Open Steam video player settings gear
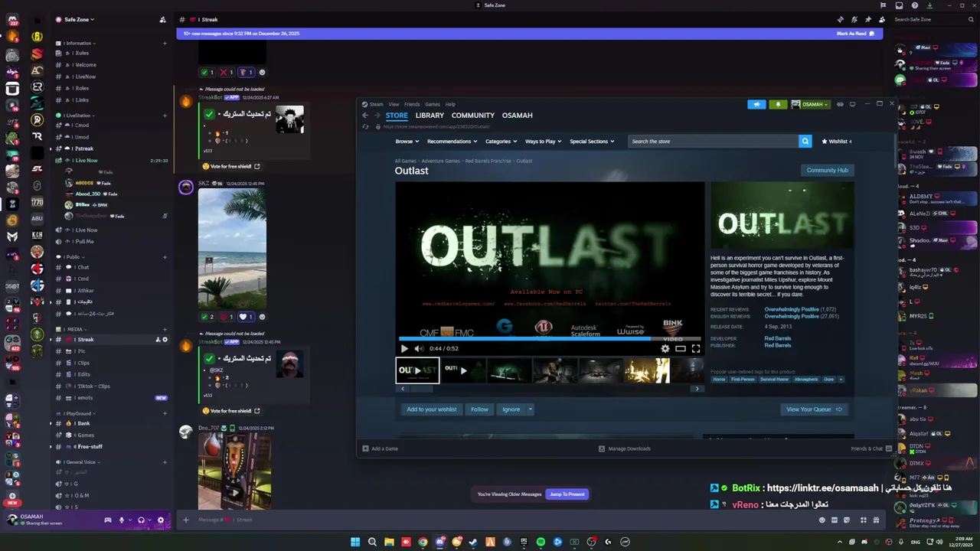 point(665,348)
